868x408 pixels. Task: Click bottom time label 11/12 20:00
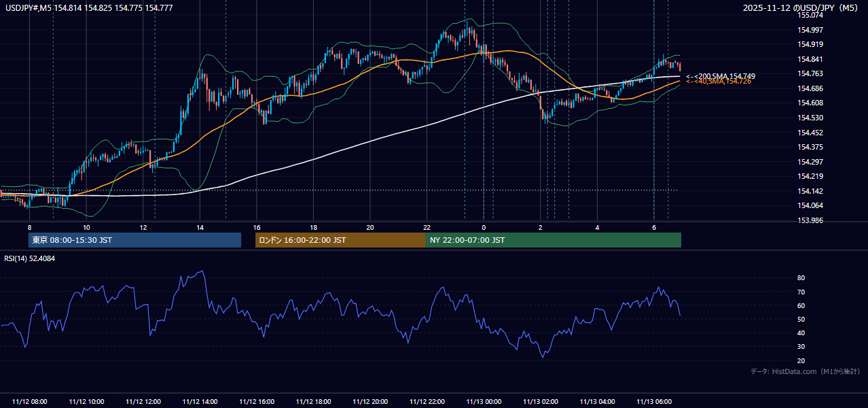click(x=370, y=402)
